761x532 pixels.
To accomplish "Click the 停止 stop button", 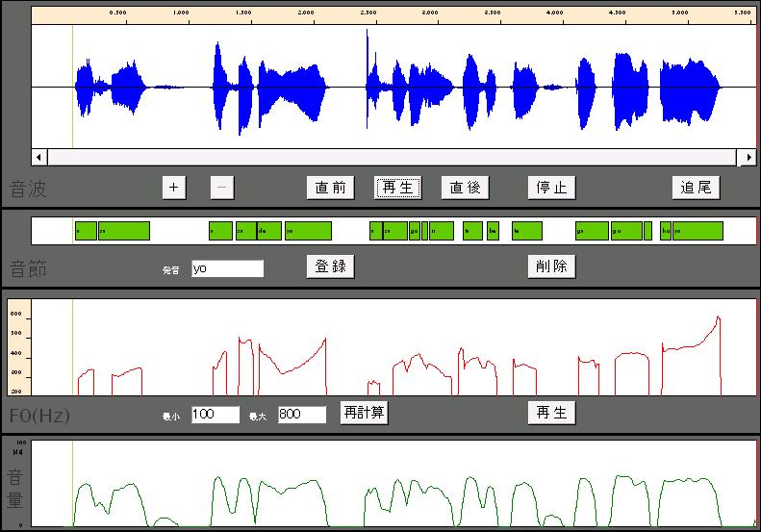I will tap(551, 188).
